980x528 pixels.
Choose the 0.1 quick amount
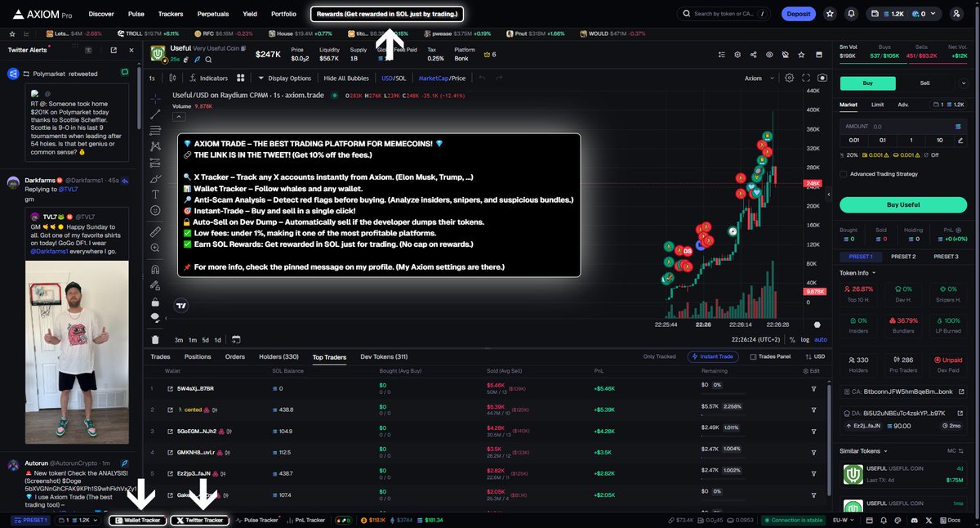tap(882, 140)
